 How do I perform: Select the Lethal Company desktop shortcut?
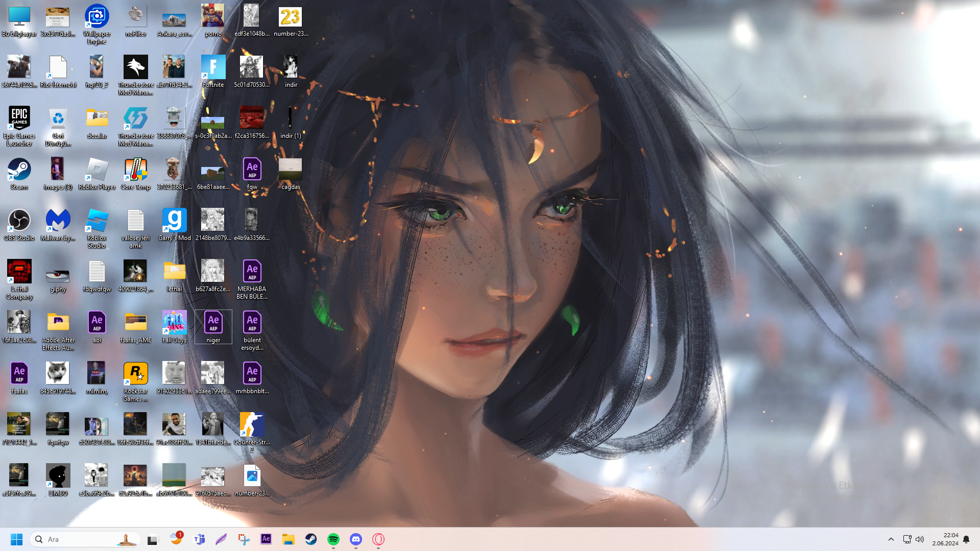19,280
